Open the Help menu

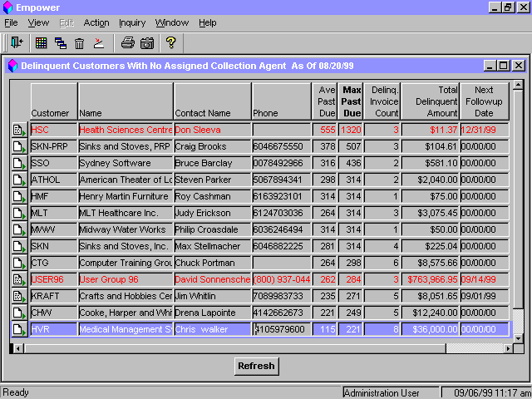208,22
